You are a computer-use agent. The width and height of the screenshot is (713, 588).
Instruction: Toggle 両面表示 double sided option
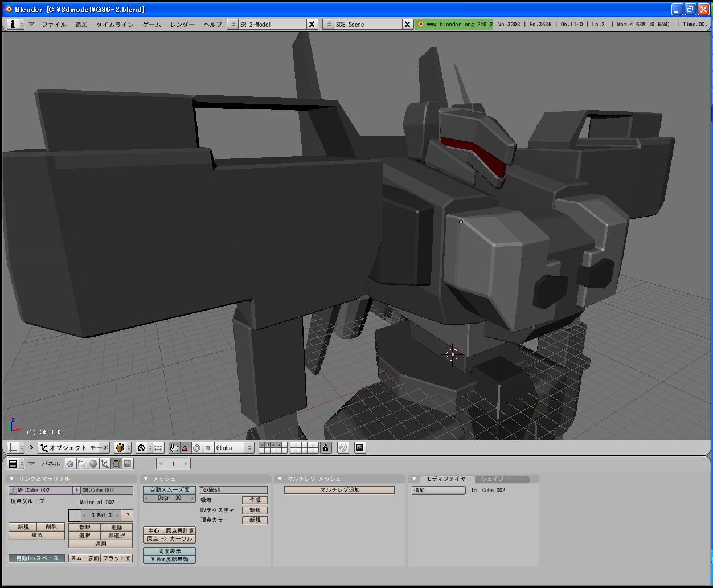[169, 551]
